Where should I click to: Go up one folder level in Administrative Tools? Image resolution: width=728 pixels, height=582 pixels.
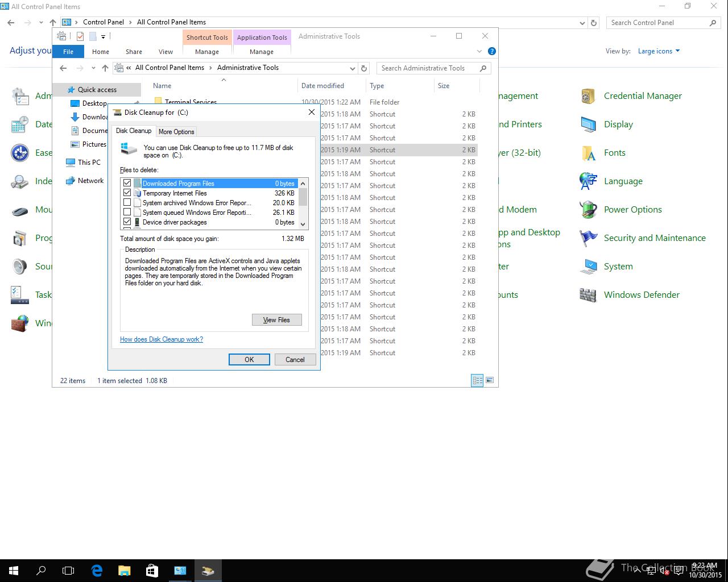tap(105, 68)
